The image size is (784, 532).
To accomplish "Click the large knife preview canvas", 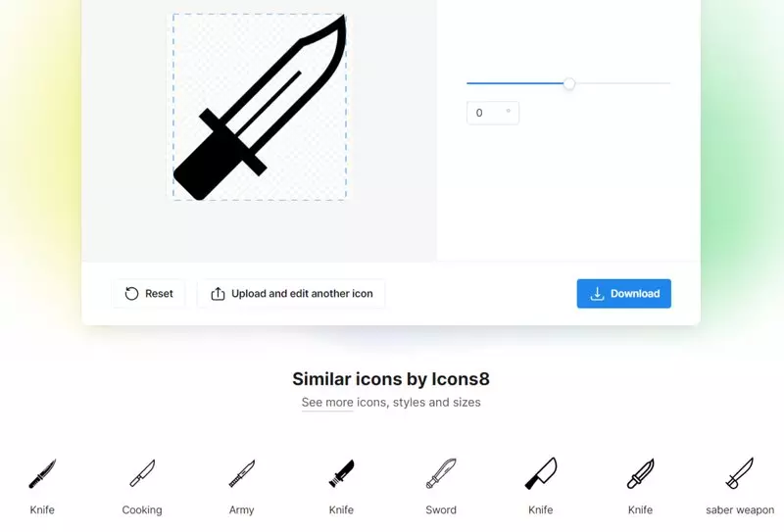I will point(259,107).
